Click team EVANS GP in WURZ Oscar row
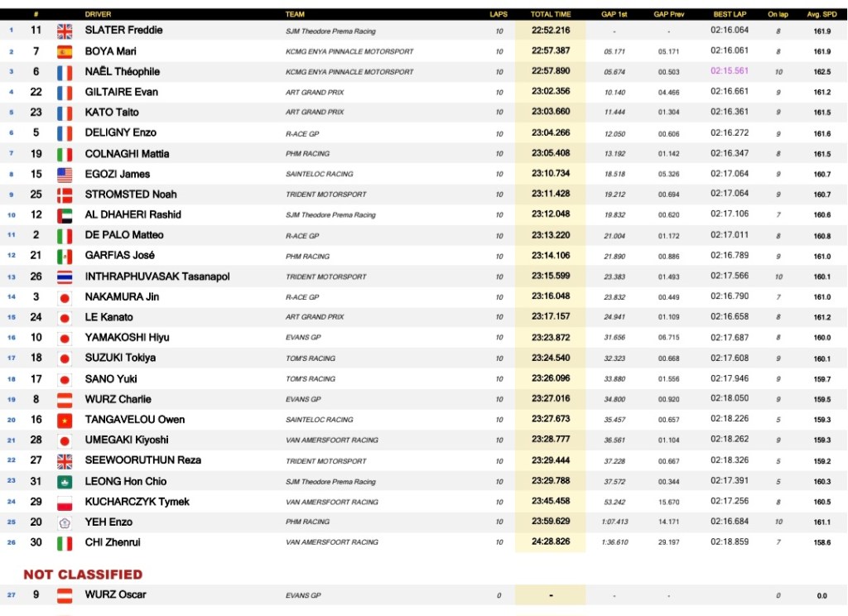Viewport: 848px width, 616px height. [303, 595]
